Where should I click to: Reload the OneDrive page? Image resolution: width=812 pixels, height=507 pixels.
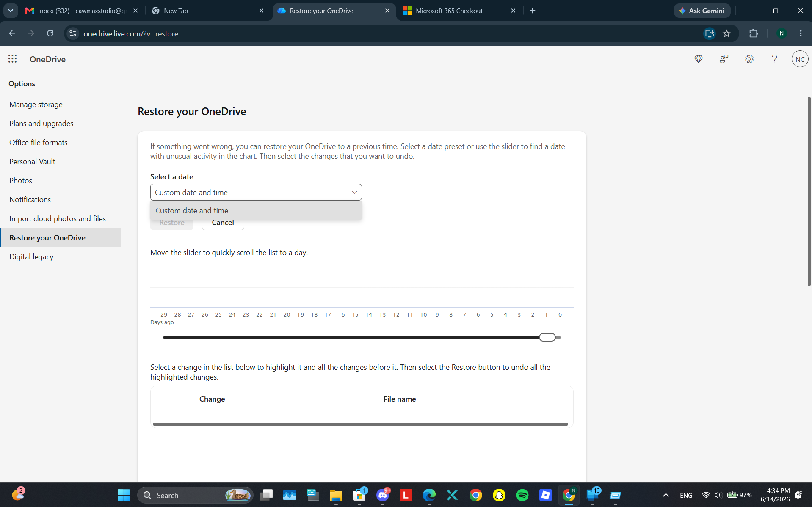click(x=50, y=33)
